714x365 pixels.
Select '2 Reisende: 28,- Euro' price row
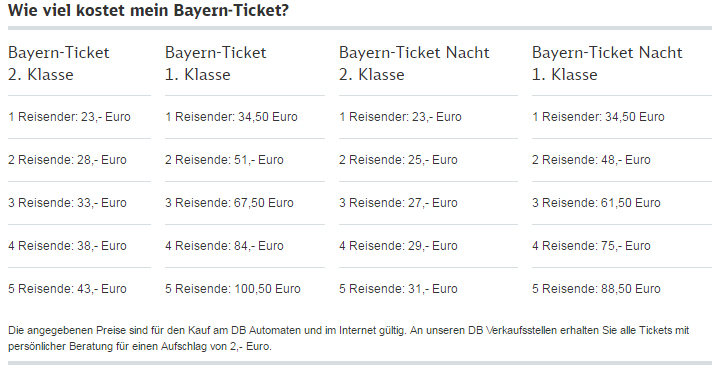[67, 160]
